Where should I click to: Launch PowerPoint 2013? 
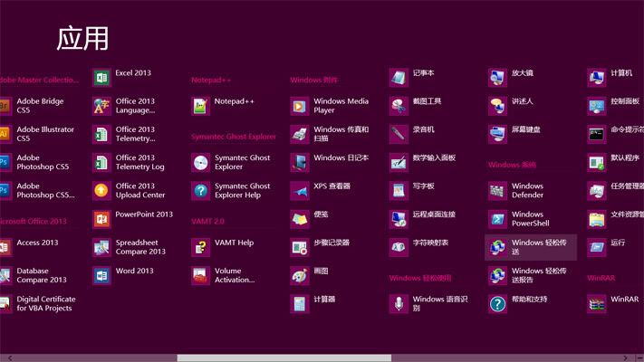pyautogui.click(x=132, y=219)
